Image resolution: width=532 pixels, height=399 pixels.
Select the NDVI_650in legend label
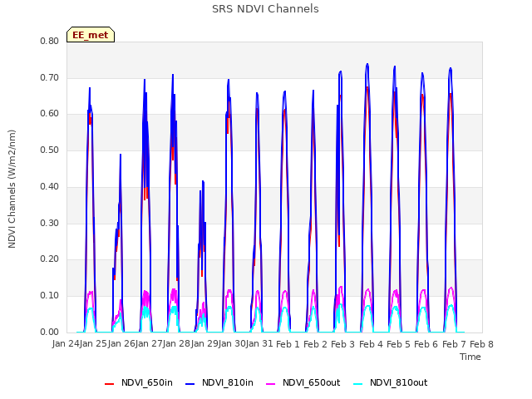[147, 382]
